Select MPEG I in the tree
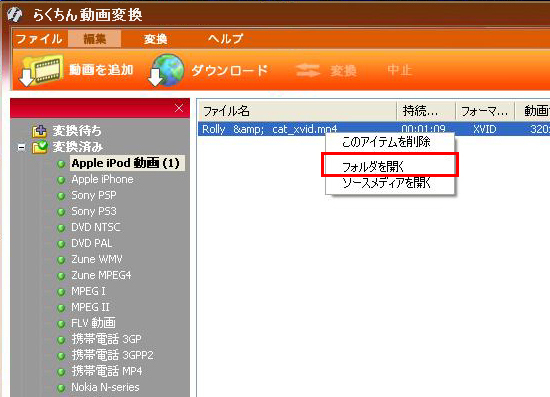Image resolution: width=550 pixels, height=397 pixels. [x=88, y=291]
